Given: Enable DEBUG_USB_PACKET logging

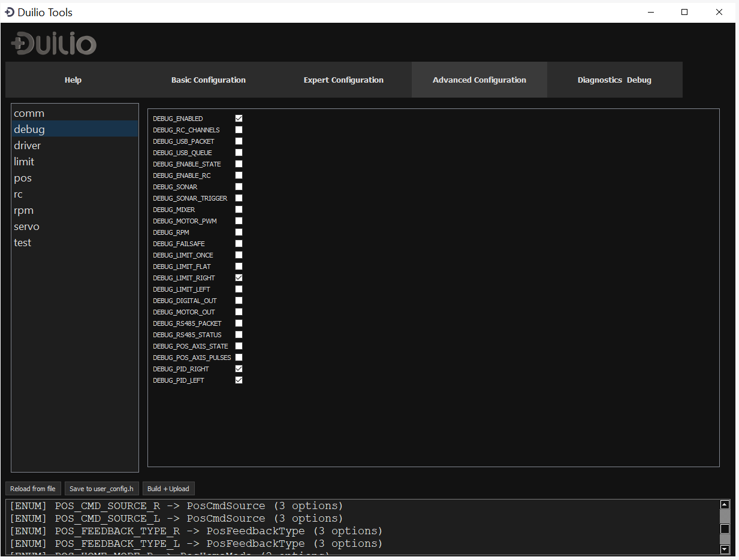Looking at the screenshot, I should [x=239, y=141].
